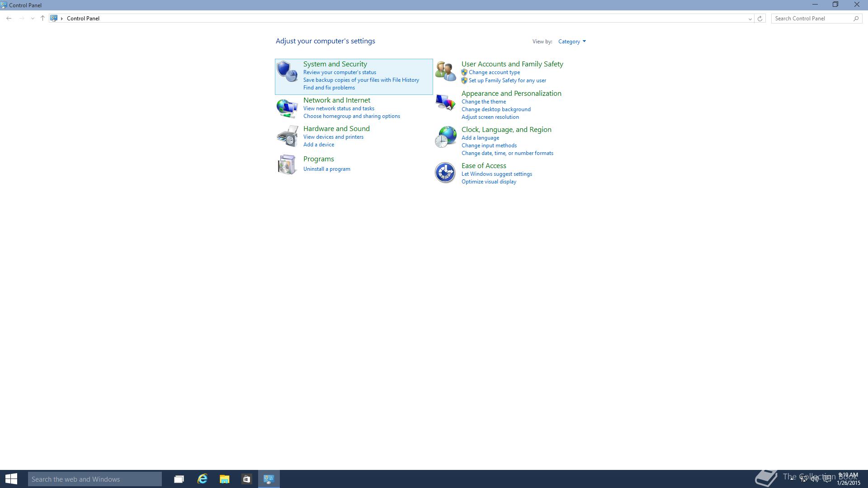The height and width of the screenshot is (488, 868).
Task: Click Optimize visual display
Action: coord(489,182)
